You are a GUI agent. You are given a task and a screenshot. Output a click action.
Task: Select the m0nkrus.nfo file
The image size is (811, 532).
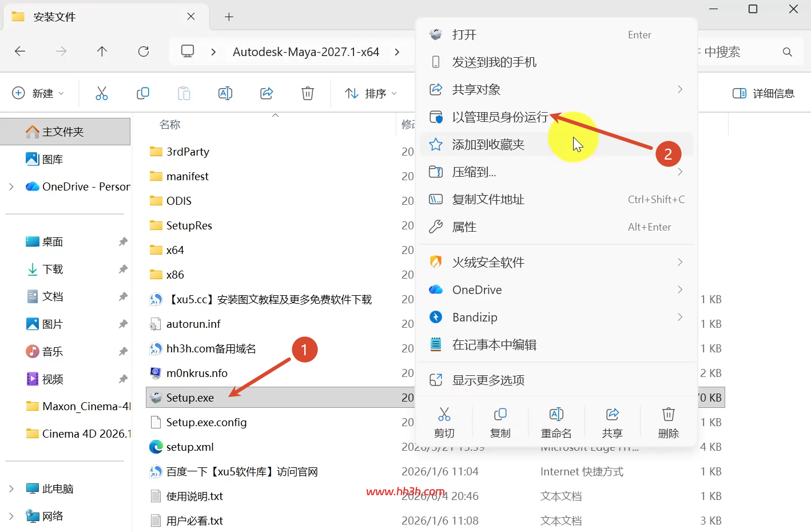[189, 373]
